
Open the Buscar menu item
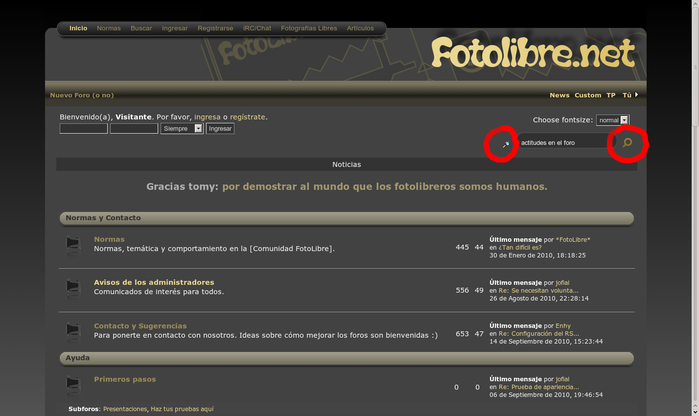(x=141, y=28)
